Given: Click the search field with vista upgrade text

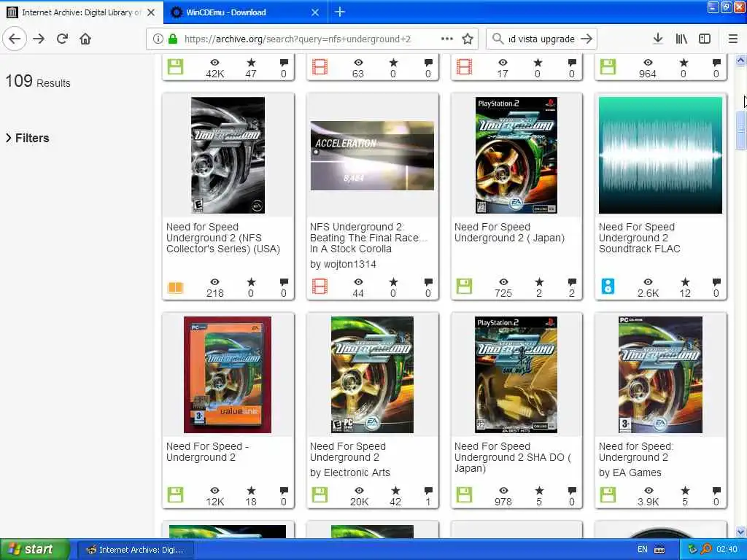Looking at the screenshot, I should (x=541, y=39).
